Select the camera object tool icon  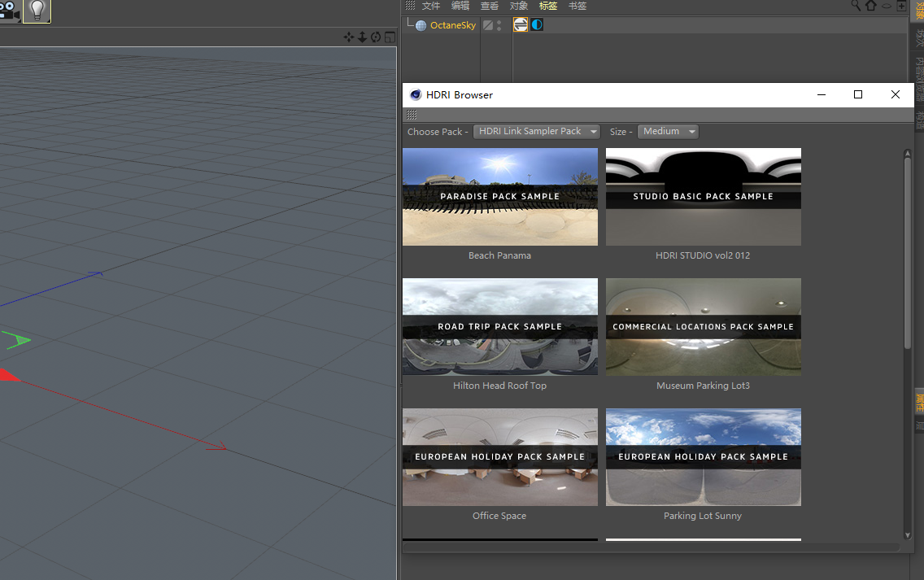(x=10, y=10)
